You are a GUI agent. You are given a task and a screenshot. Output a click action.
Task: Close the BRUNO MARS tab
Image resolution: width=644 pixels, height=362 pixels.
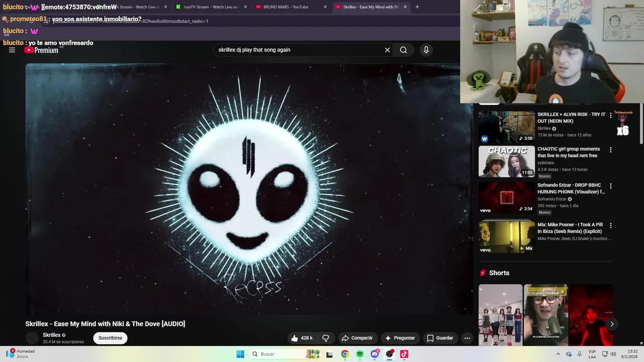325,7
